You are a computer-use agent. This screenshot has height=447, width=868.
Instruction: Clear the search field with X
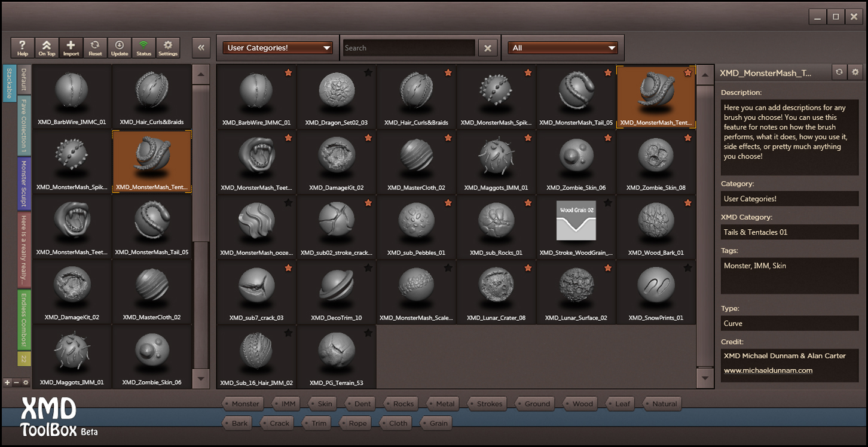(488, 48)
